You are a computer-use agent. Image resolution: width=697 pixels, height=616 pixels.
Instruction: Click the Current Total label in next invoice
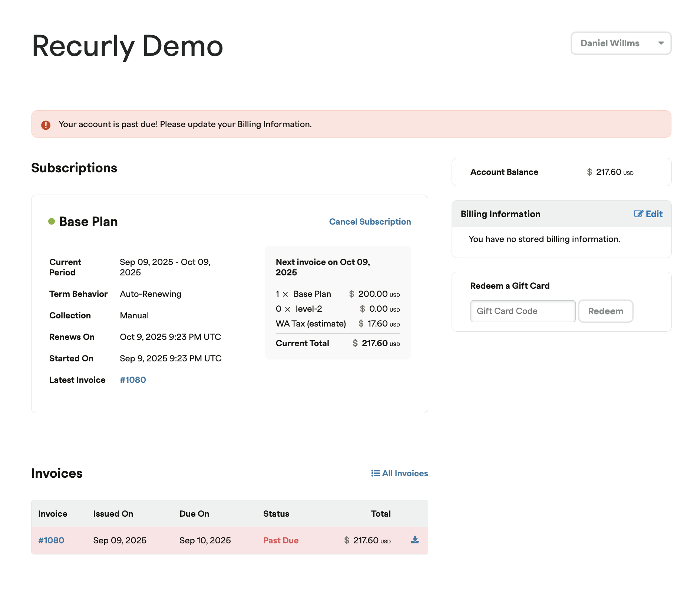pos(303,343)
